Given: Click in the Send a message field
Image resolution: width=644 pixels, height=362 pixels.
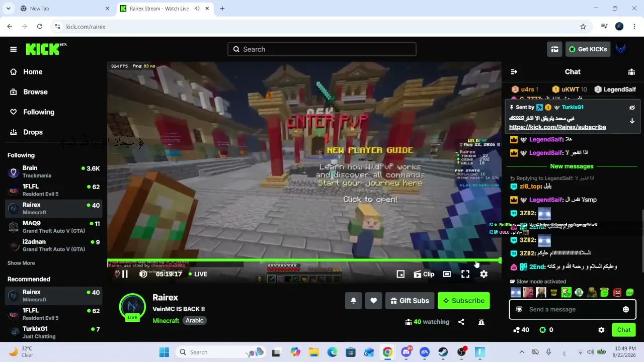Looking at the screenshot, I should pos(573,309).
